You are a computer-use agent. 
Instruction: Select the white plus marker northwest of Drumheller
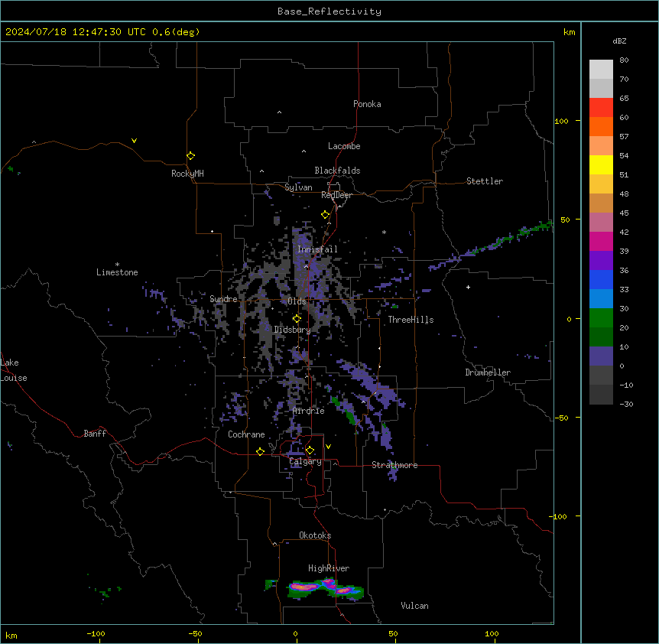(468, 287)
